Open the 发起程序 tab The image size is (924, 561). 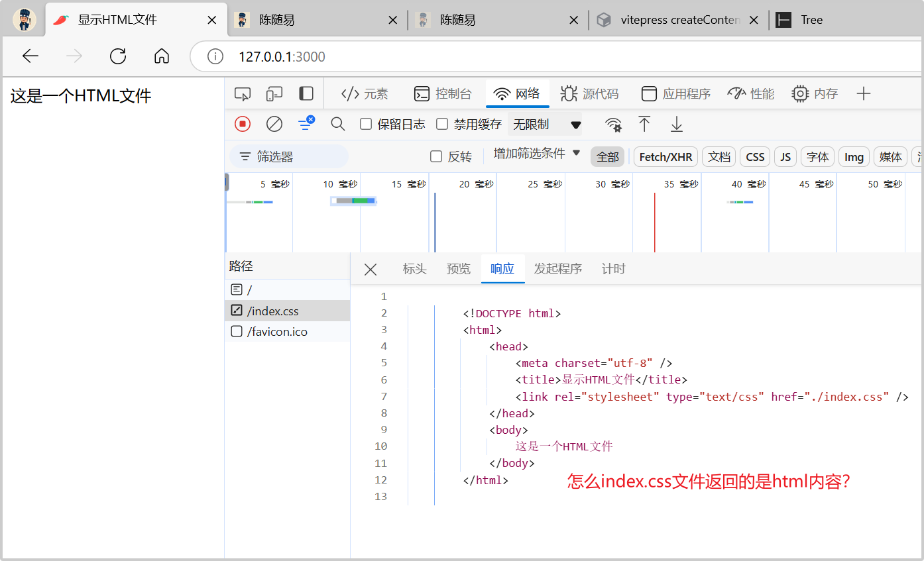558,269
